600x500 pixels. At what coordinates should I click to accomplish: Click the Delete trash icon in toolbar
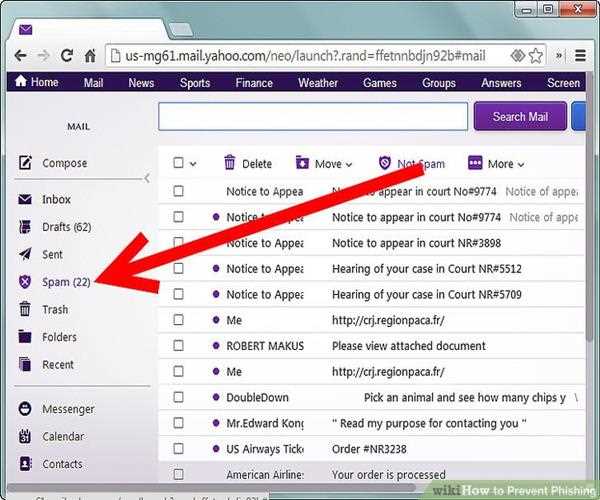click(230, 163)
